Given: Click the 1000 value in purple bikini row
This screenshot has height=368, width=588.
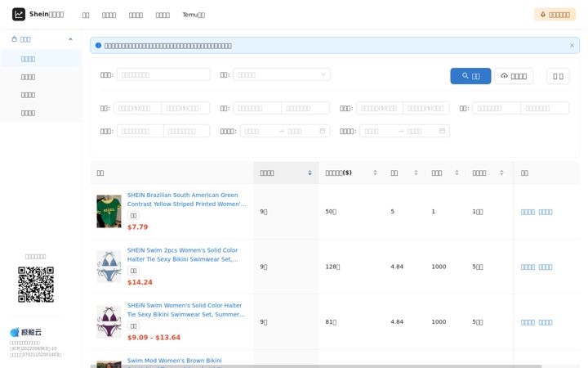Looking at the screenshot, I should coord(439,322).
